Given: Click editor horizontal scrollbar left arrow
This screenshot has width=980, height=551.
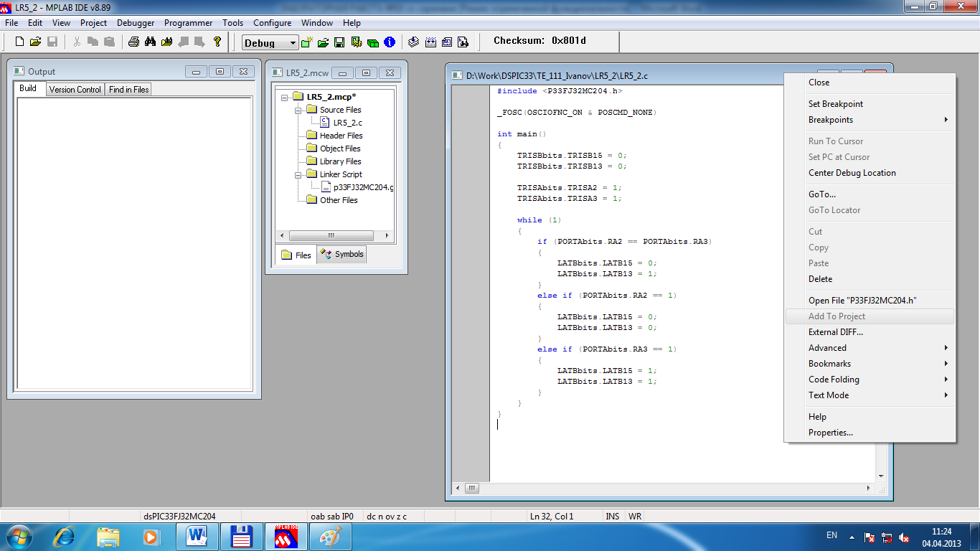Looking at the screenshot, I should [x=457, y=489].
